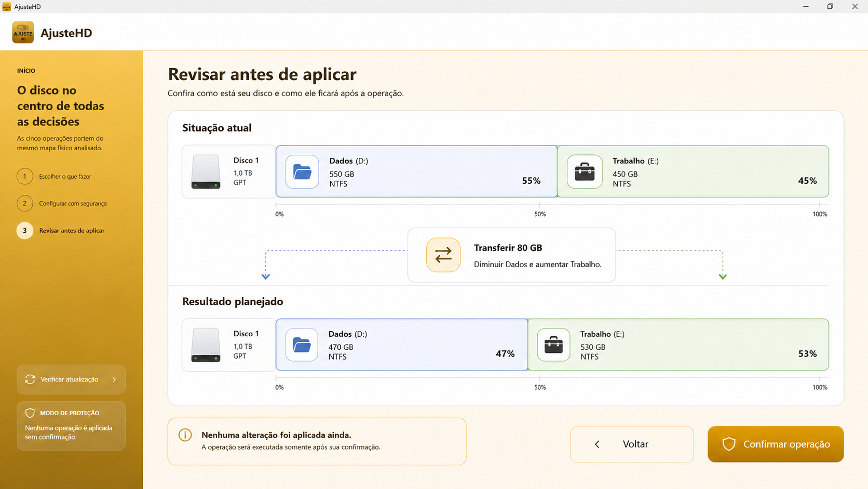868x489 pixels.
Task: Select the planned Dados (D:) 470 GB partition
Action: [402, 345]
